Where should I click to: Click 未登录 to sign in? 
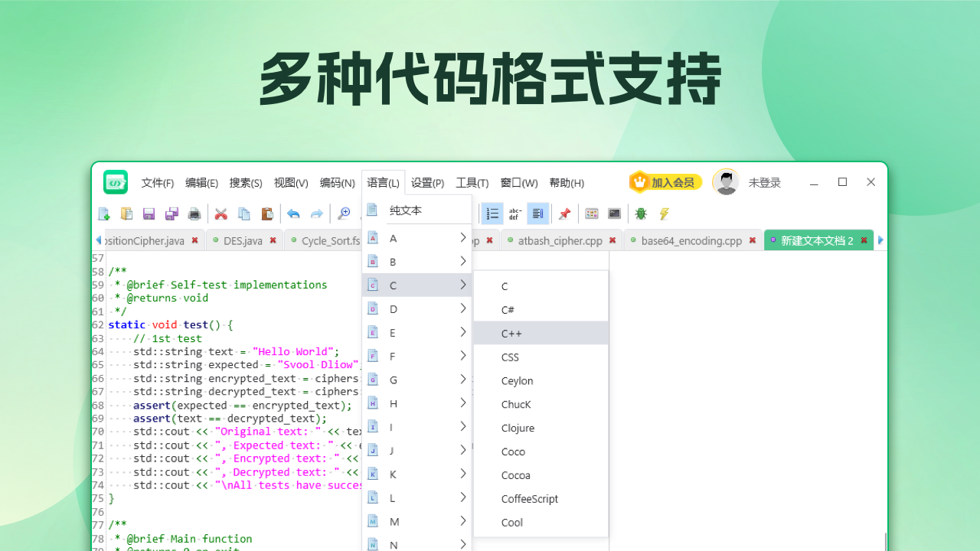[x=765, y=182]
